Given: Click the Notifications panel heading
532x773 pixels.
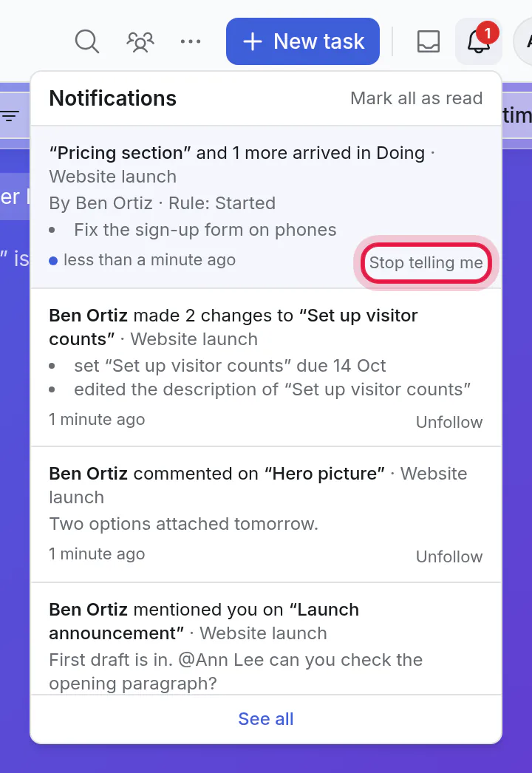Looking at the screenshot, I should (x=113, y=98).
